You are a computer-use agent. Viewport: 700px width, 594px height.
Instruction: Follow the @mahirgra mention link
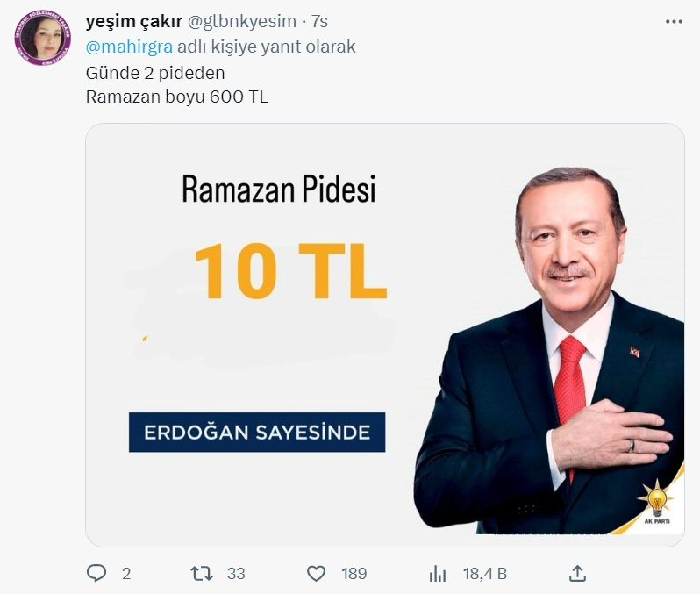pos(129,47)
